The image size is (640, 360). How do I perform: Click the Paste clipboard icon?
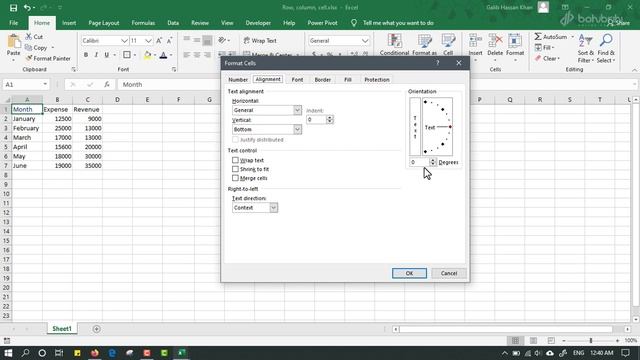(13, 42)
